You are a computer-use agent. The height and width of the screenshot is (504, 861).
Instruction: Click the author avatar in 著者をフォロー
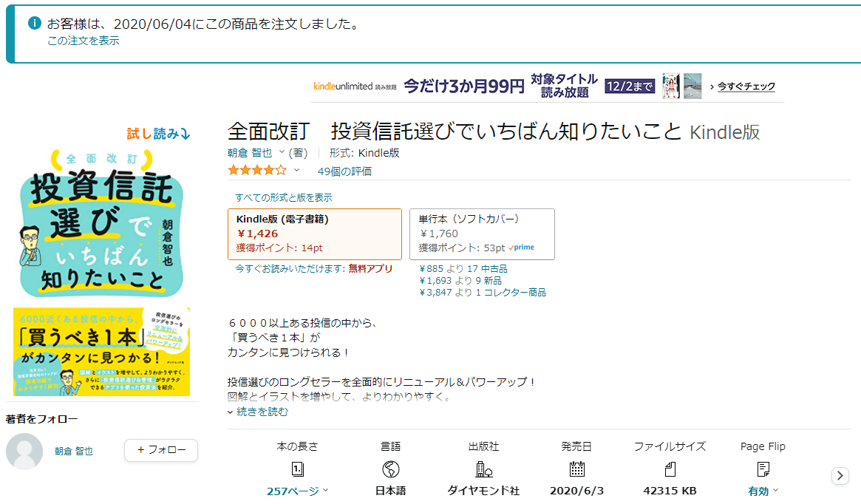click(24, 452)
